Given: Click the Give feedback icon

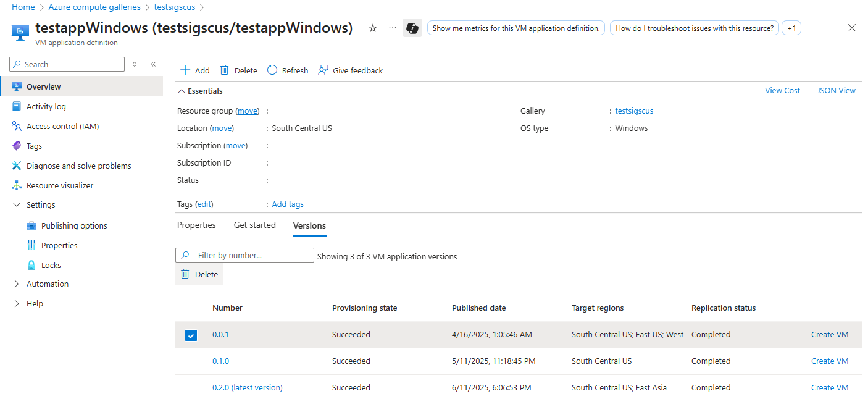Looking at the screenshot, I should tap(323, 70).
